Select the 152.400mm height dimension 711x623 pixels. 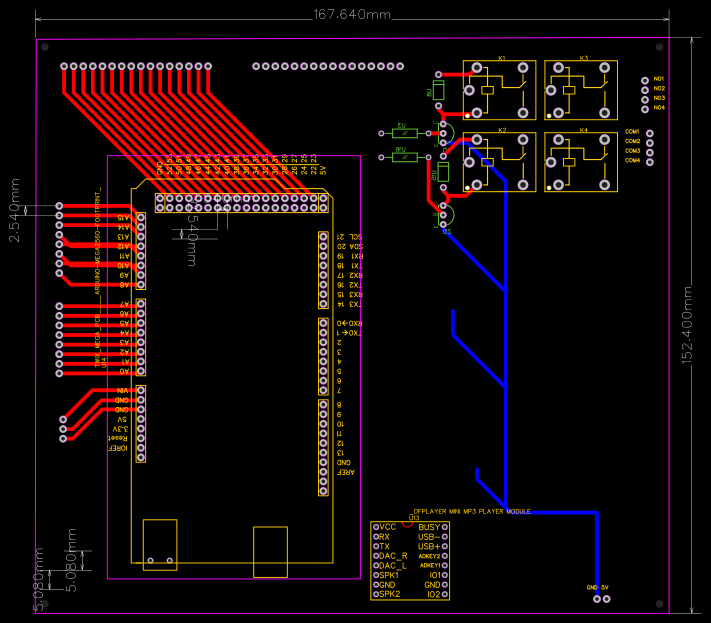[x=687, y=325]
